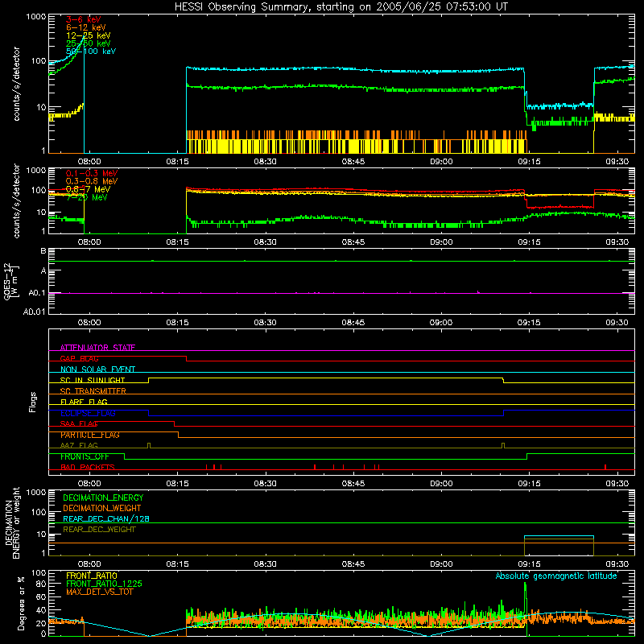Viewport: 644px width, 644px height.
Task: Click the 09:30 tick under the keV plot
Action: (617, 162)
